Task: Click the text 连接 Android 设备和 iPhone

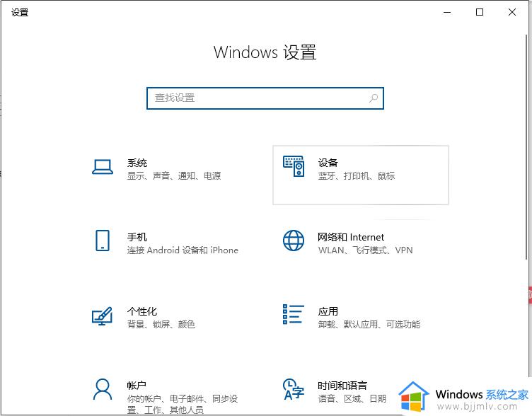Action: coord(183,250)
